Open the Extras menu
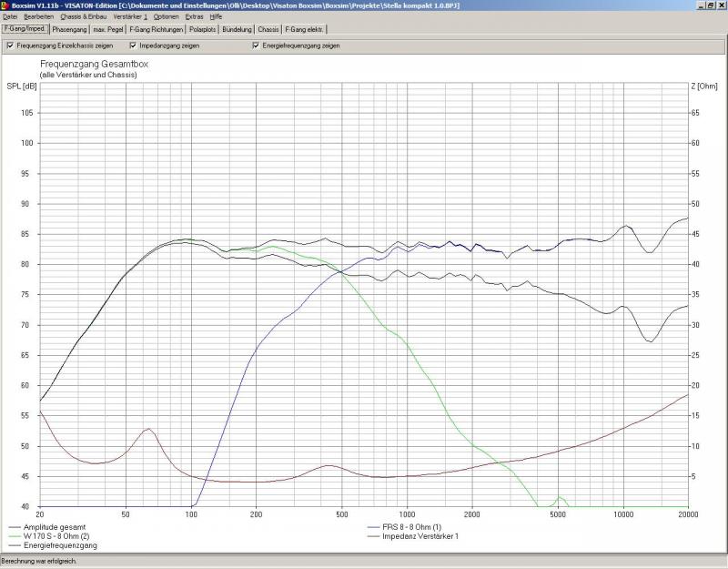 (x=195, y=16)
